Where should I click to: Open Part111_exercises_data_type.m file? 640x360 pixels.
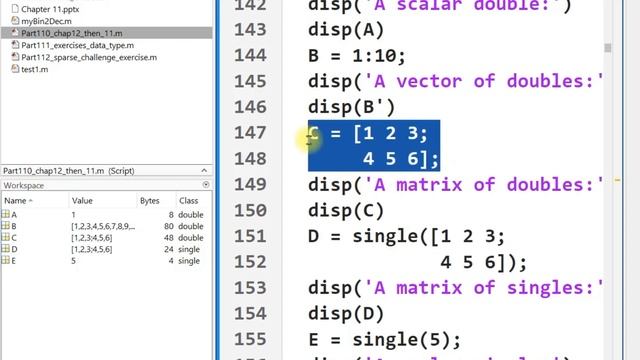(77, 45)
